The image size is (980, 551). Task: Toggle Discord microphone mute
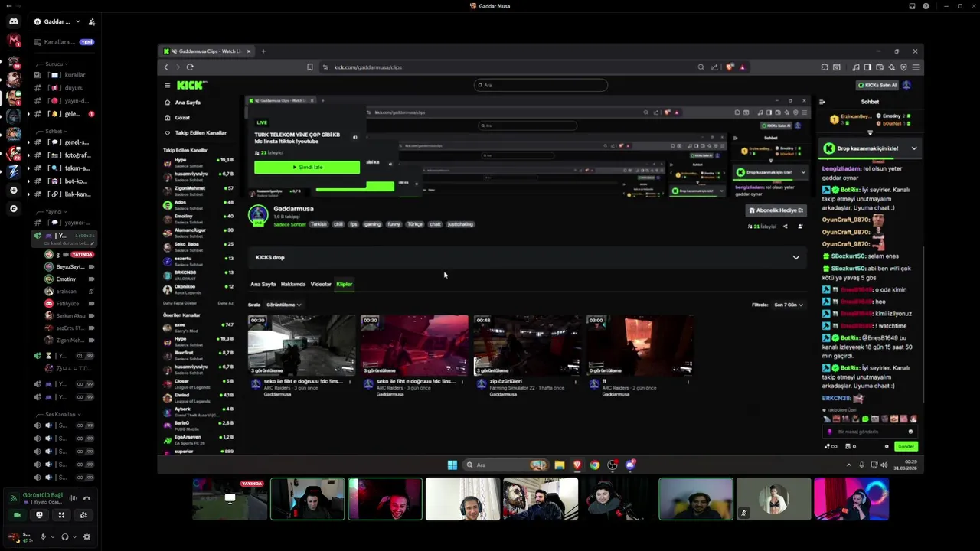click(x=43, y=537)
